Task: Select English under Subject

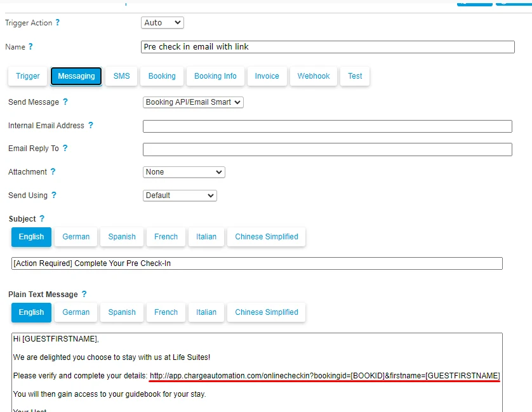Action: tap(31, 237)
